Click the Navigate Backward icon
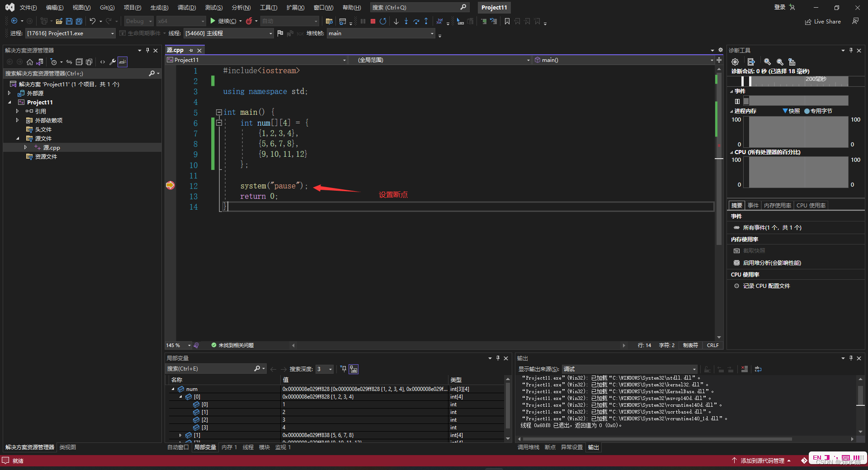The width and height of the screenshot is (868, 470). pyautogui.click(x=14, y=21)
